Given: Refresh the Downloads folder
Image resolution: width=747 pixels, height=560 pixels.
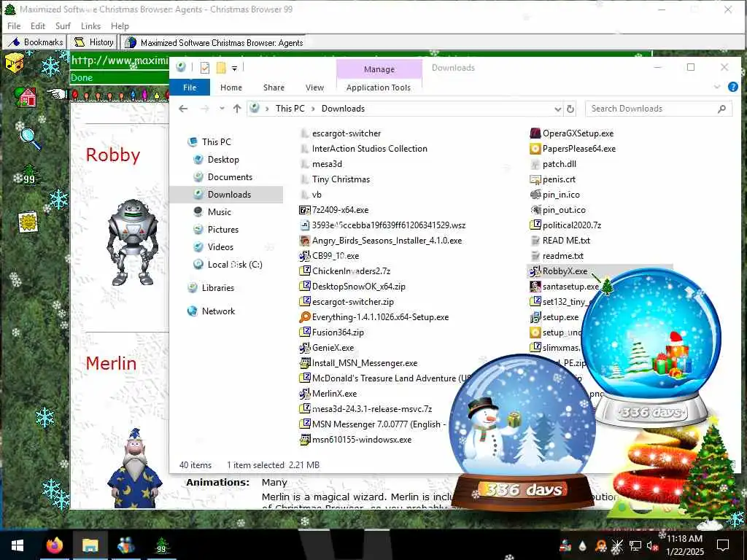Looking at the screenshot, I should pyautogui.click(x=570, y=109).
